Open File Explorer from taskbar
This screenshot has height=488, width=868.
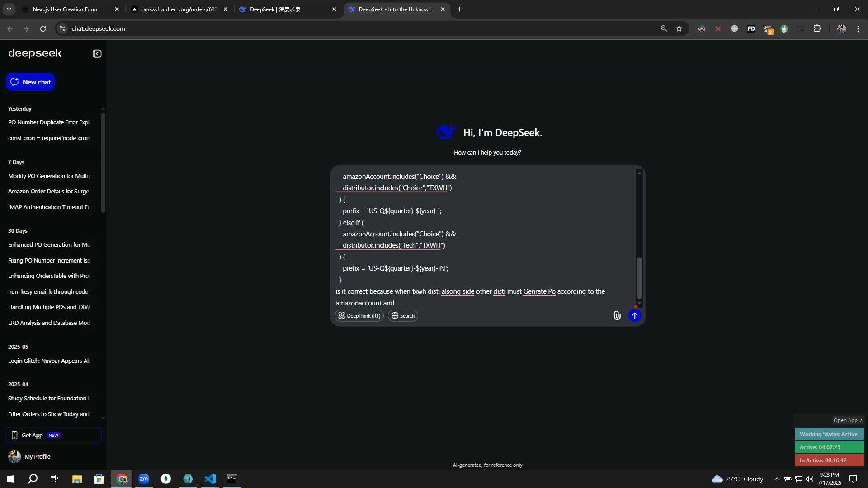[x=77, y=479]
